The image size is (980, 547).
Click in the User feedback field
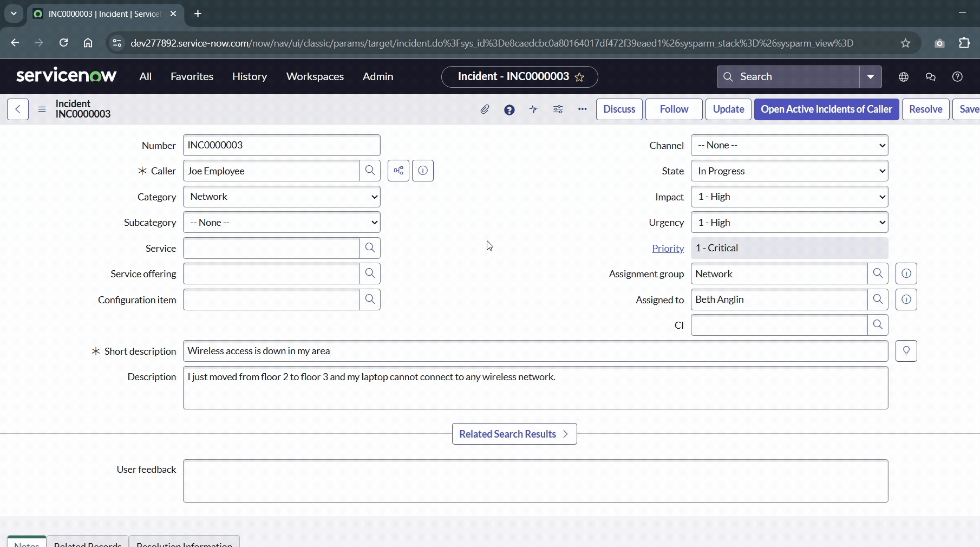click(x=535, y=481)
